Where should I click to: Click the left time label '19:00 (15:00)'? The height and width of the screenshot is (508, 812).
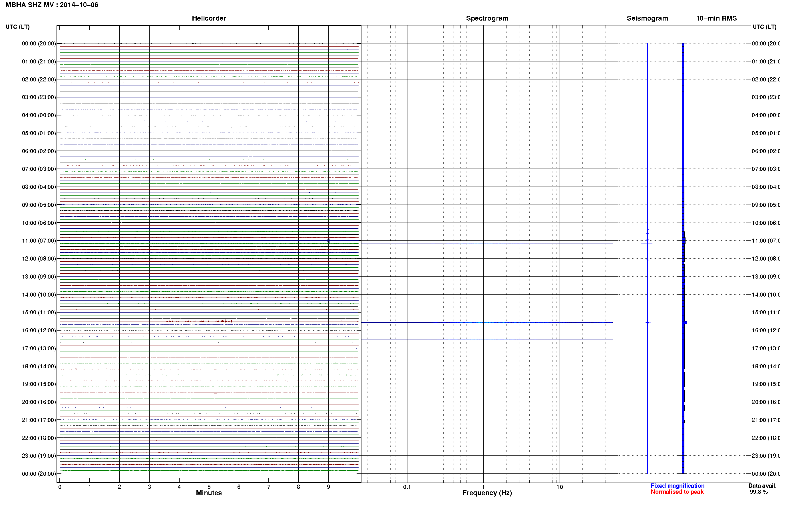tap(39, 384)
